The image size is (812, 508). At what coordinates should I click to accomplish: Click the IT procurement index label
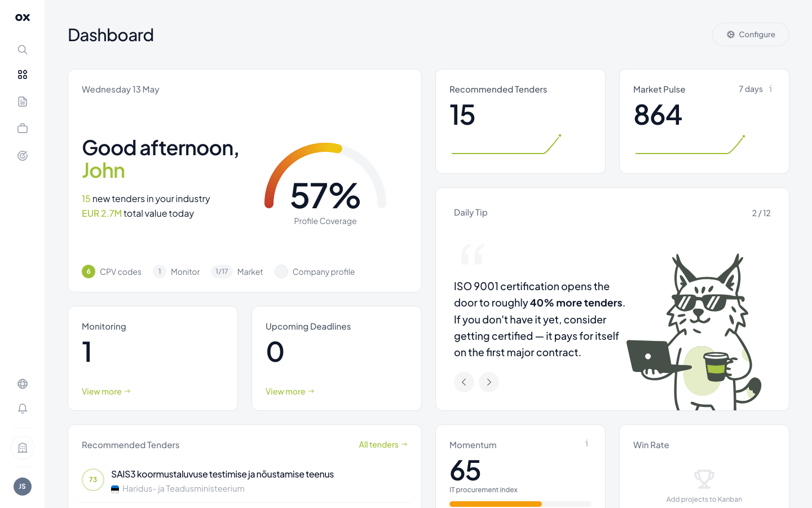pyautogui.click(x=483, y=490)
